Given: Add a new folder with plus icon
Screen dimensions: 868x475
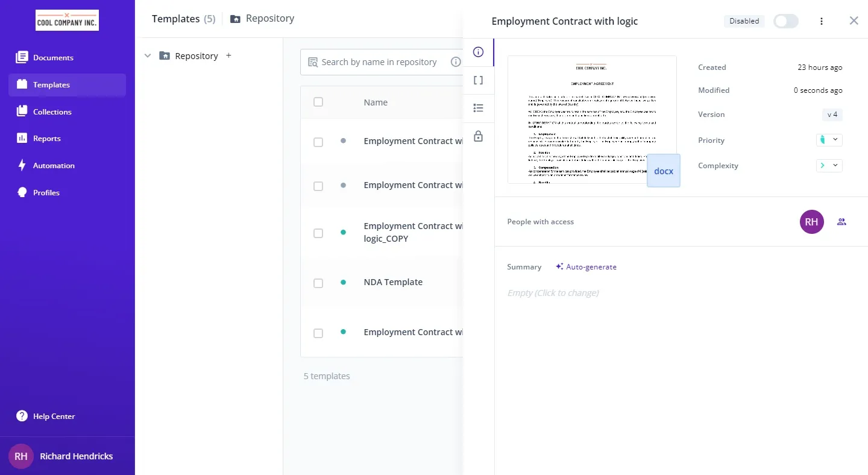Looking at the screenshot, I should pos(228,55).
